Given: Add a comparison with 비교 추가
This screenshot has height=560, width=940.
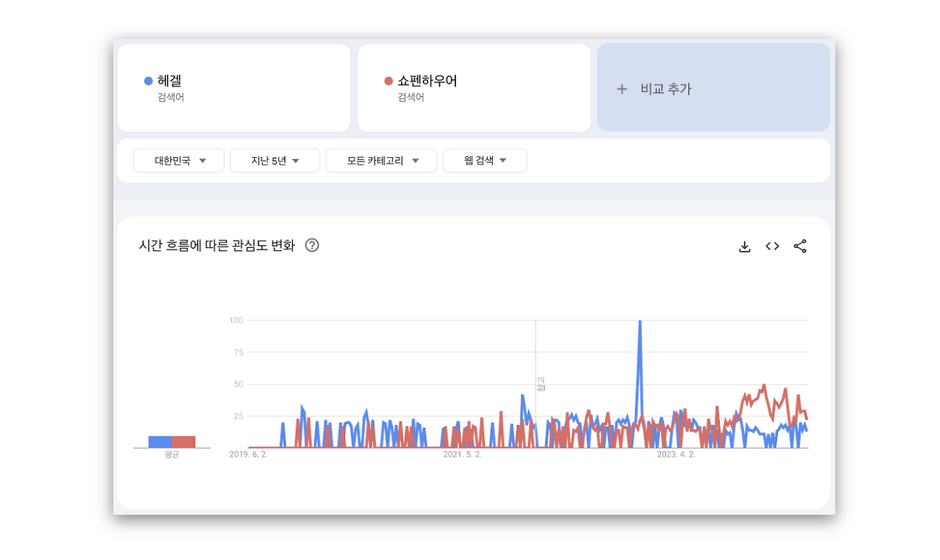Looking at the screenshot, I should coord(713,87).
